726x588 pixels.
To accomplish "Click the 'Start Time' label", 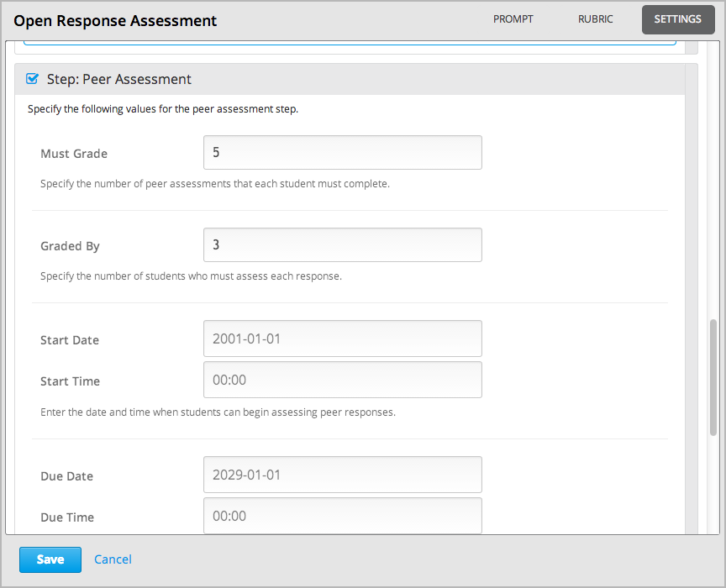I will pyautogui.click(x=71, y=381).
